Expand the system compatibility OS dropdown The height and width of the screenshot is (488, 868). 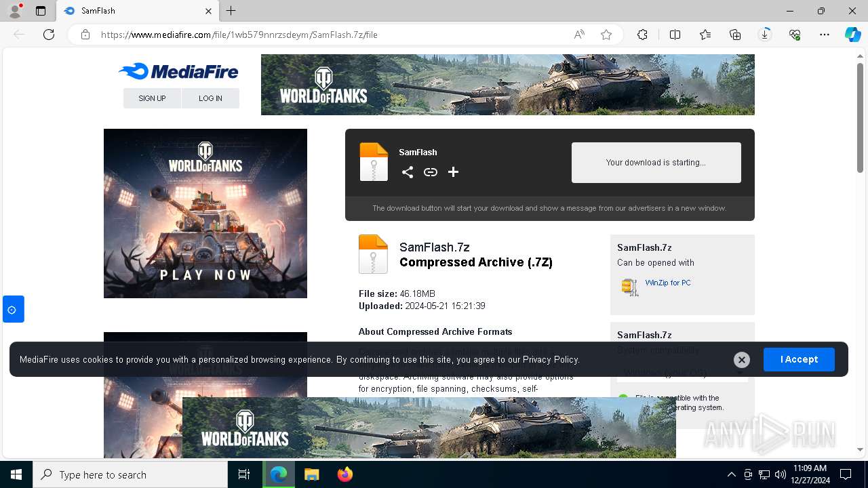[x=682, y=373]
